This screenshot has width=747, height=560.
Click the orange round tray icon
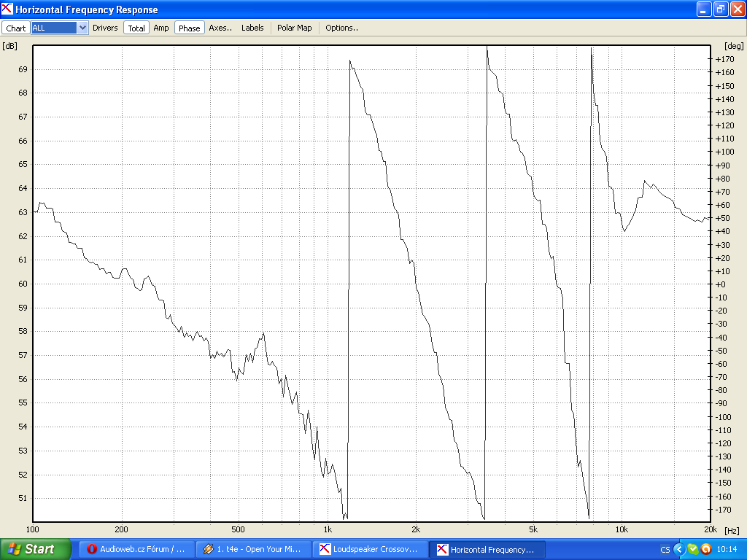(705, 550)
